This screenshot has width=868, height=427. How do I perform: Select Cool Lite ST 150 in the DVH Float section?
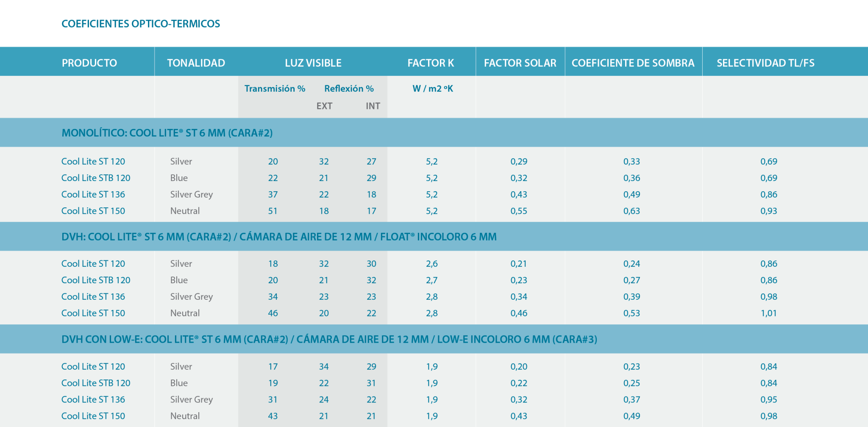(93, 313)
